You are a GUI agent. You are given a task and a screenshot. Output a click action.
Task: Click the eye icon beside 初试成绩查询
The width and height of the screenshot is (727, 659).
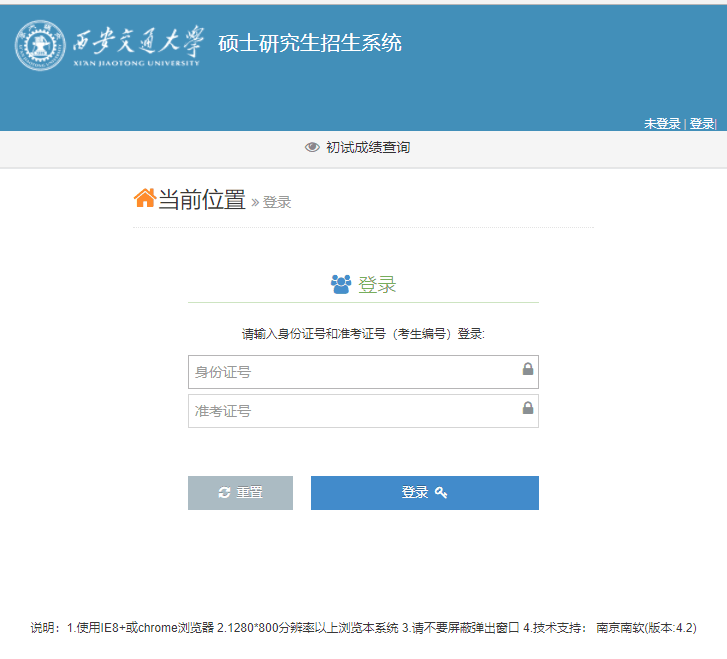point(312,148)
